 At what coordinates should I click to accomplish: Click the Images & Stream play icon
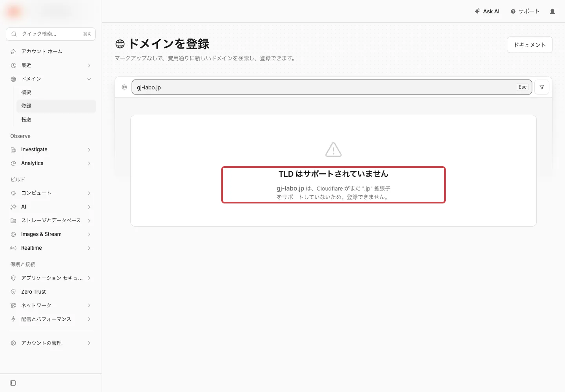[13, 234]
